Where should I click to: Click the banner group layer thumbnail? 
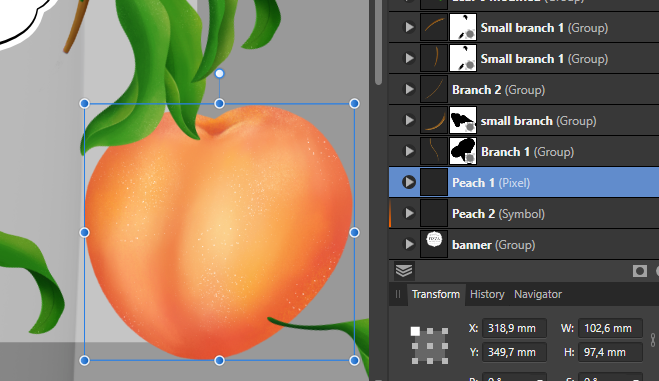pyautogui.click(x=434, y=244)
